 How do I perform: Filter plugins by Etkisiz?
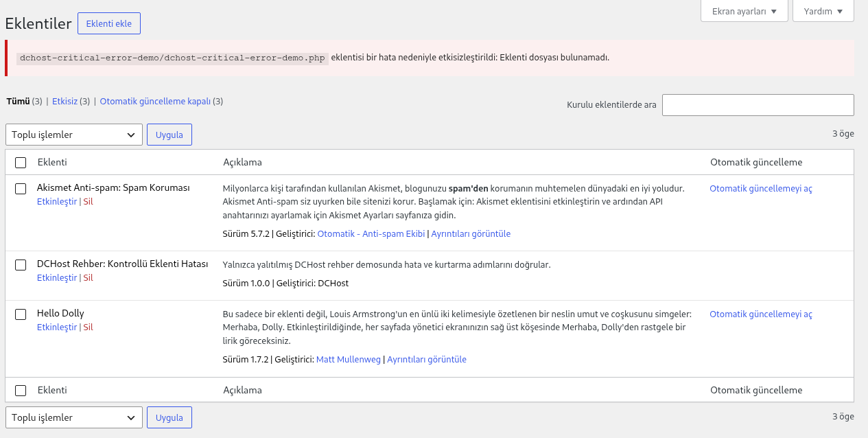64,102
